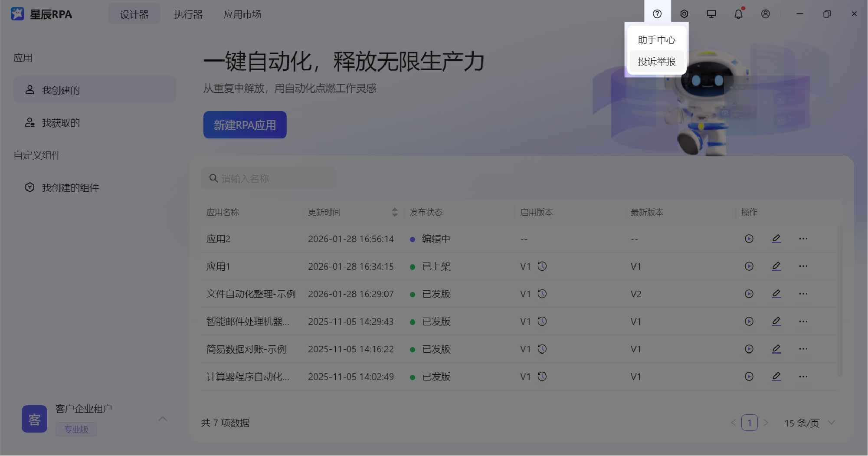
Task: Choose 投诉举报 in the help menu
Action: tap(656, 62)
